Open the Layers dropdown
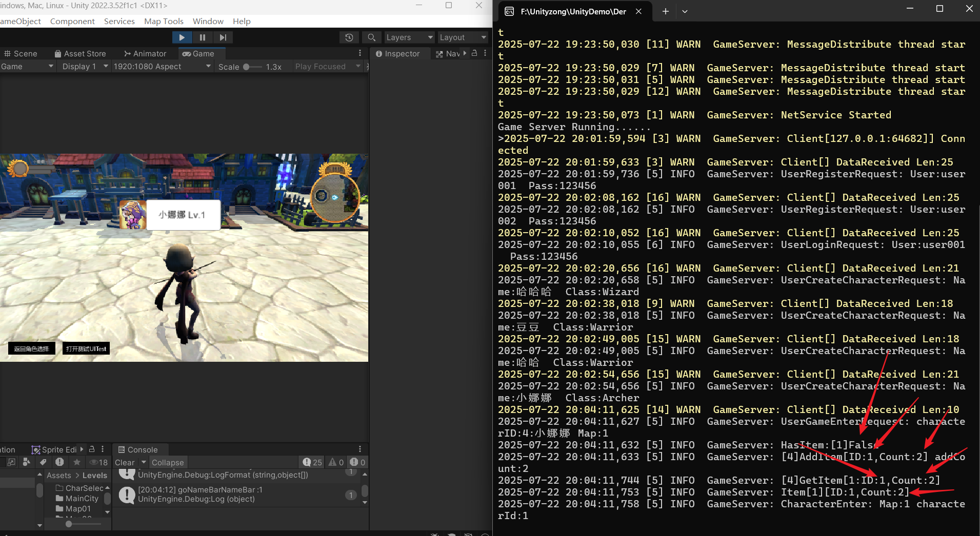 pyautogui.click(x=409, y=37)
